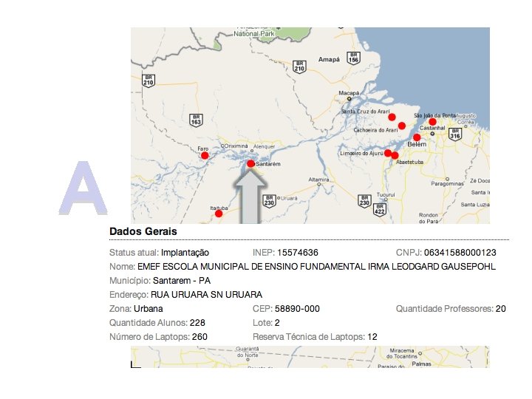Click the BR 163 highway shield
Image resolution: width=532 pixels, height=399 pixels.
tap(196, 120)
